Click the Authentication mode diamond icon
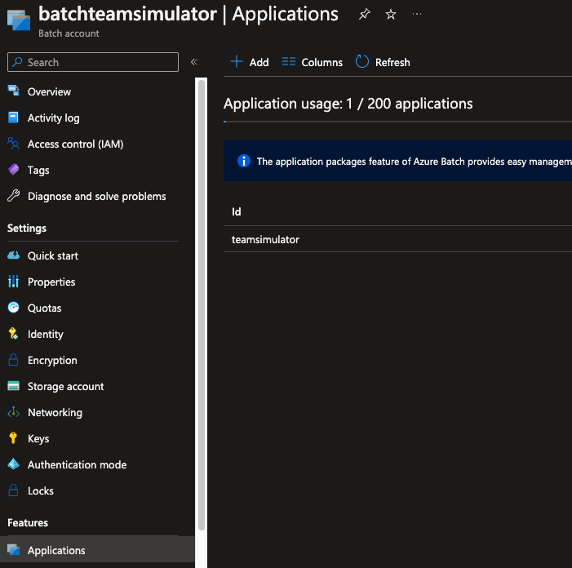This screenshot has width=572, height=568. pos(13,464)
